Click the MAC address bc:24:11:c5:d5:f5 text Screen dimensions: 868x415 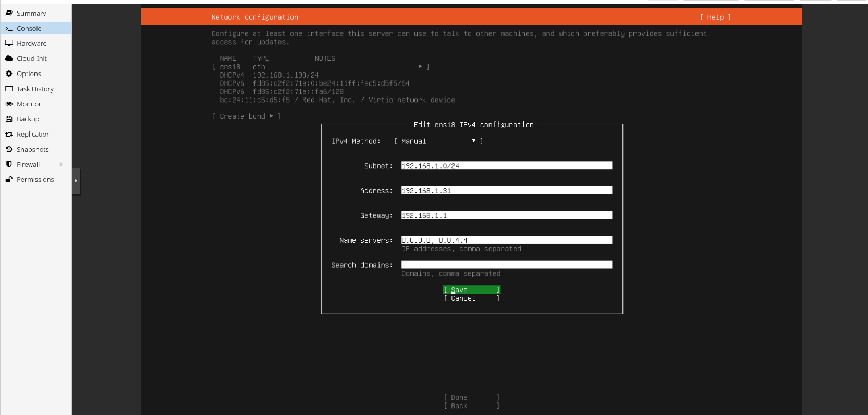(254, 100)
